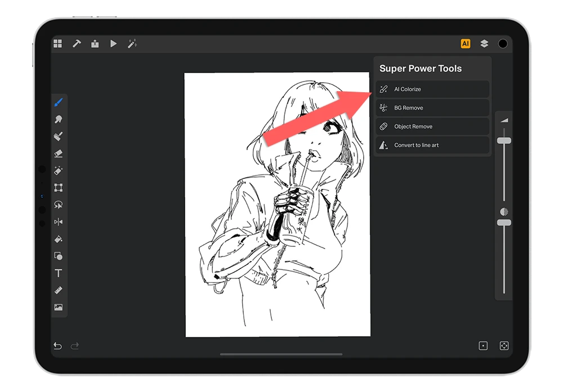Select the Text tool
The image size is (563, 392).
point(58,273)
